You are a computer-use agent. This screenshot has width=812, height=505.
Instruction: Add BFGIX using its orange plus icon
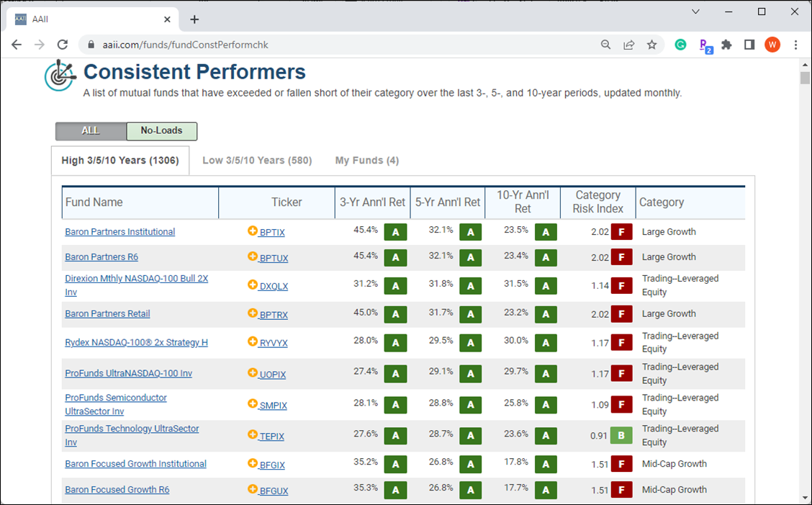pyautogui.click(x=252, y=463)
